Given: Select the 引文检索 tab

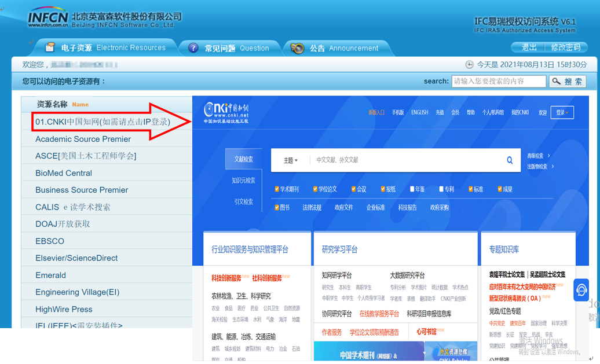Looking at the screenshot, I should click(x=243, y=202).
